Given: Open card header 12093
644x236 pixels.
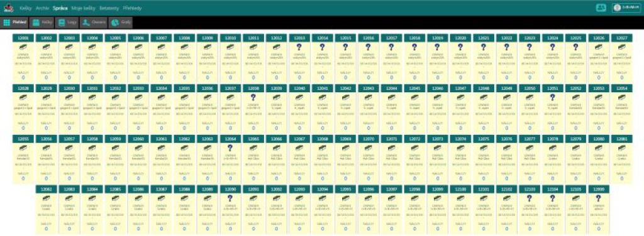Looking at the screenshot, I should (x=299, y=189).
